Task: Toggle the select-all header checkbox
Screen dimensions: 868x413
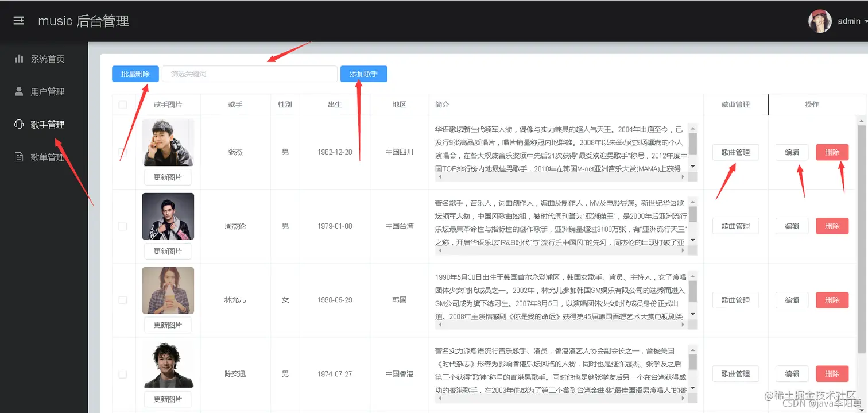Action: pos(122,105)
